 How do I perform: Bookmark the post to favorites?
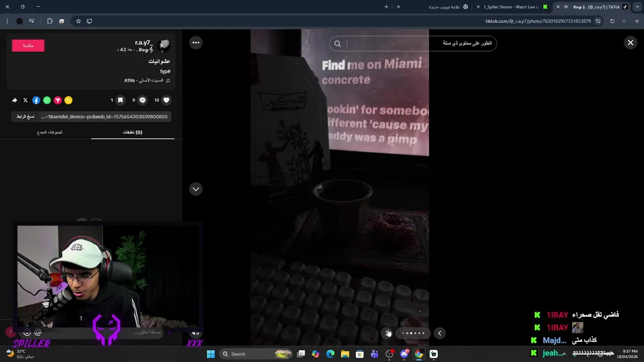(x=120, y=100)
